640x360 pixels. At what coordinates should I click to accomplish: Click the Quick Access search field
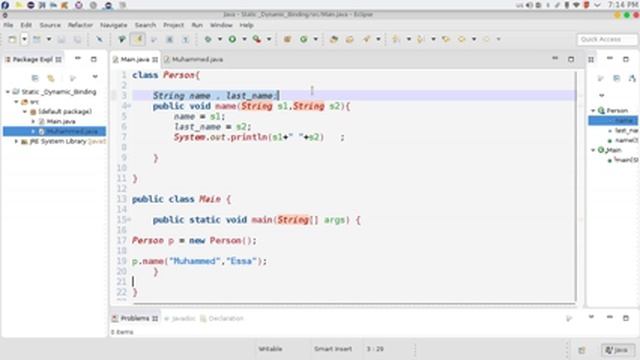607,40
